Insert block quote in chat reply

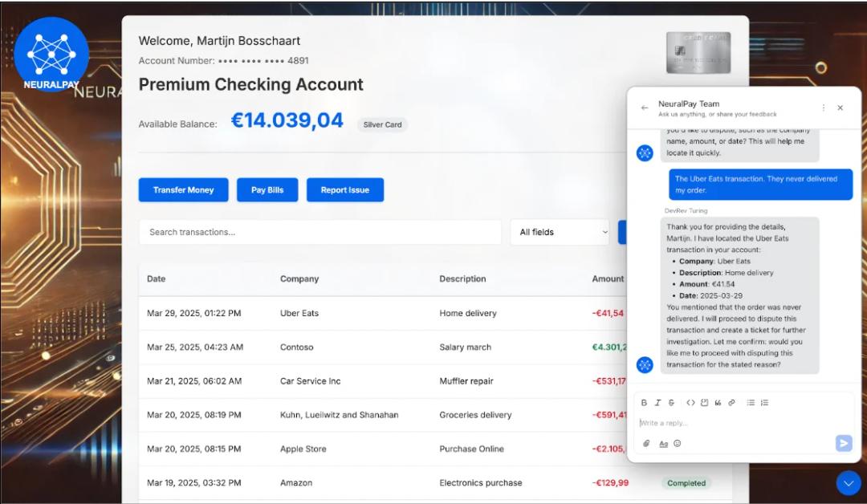click(x=718, y=403)
